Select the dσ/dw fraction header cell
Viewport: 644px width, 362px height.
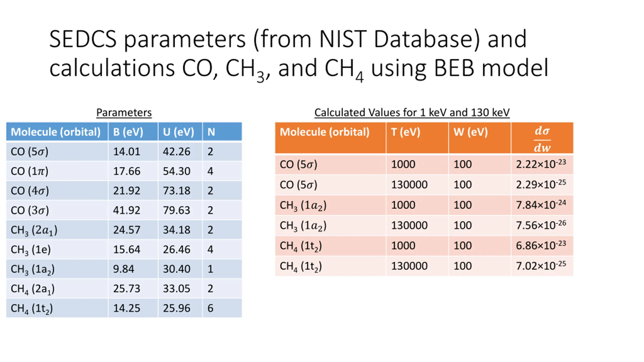(542, 138)
